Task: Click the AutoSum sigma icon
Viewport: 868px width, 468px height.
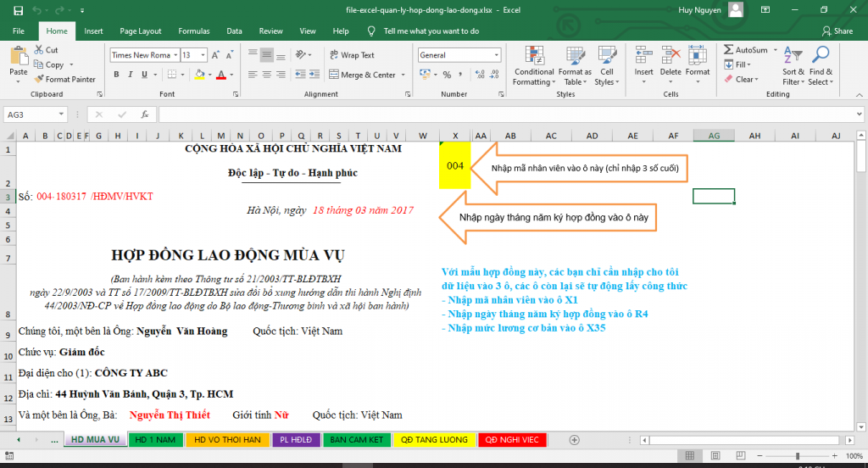Action: 728,50
